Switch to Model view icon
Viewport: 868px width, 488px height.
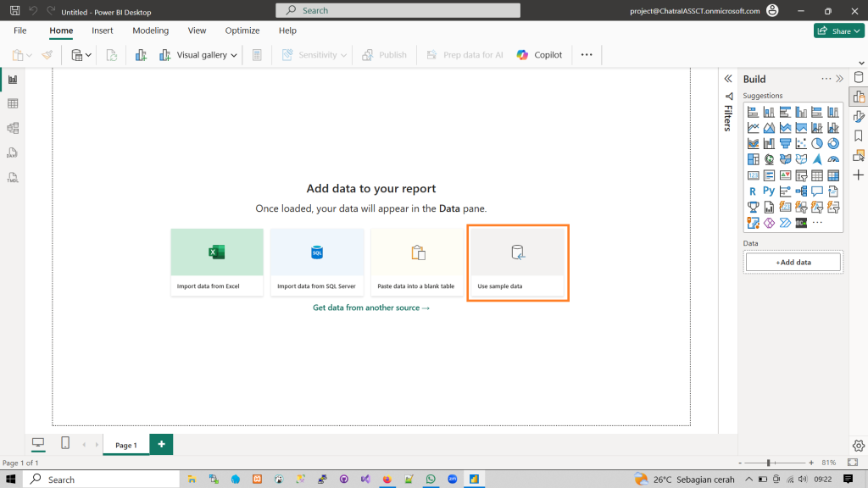(x=13, y=128)
